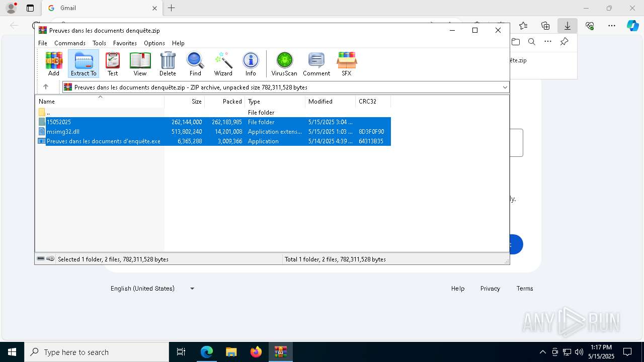
Task: Click the taskbar search box
Action: [97, 352]
